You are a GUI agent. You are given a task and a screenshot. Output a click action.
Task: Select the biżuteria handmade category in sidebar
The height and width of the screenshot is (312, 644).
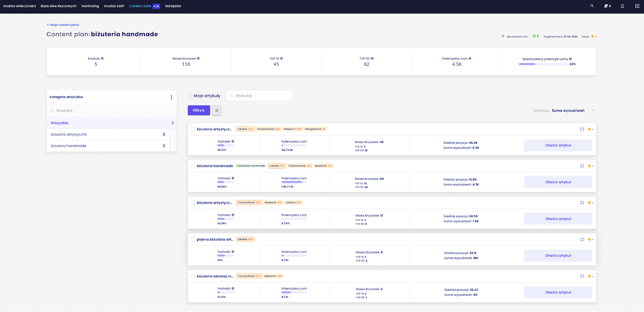pos(108,146)
